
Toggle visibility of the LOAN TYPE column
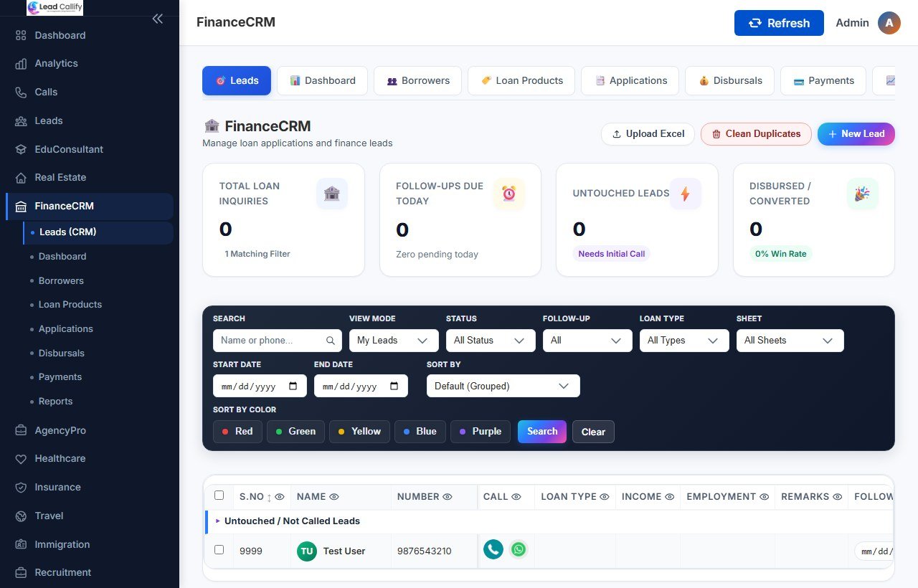pyautogui.click(x=605, y=496)
